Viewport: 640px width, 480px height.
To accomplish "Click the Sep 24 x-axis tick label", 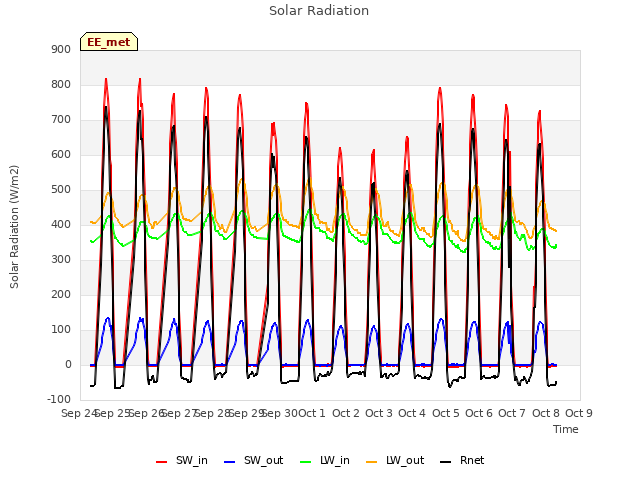I will (x=79, y=413).
